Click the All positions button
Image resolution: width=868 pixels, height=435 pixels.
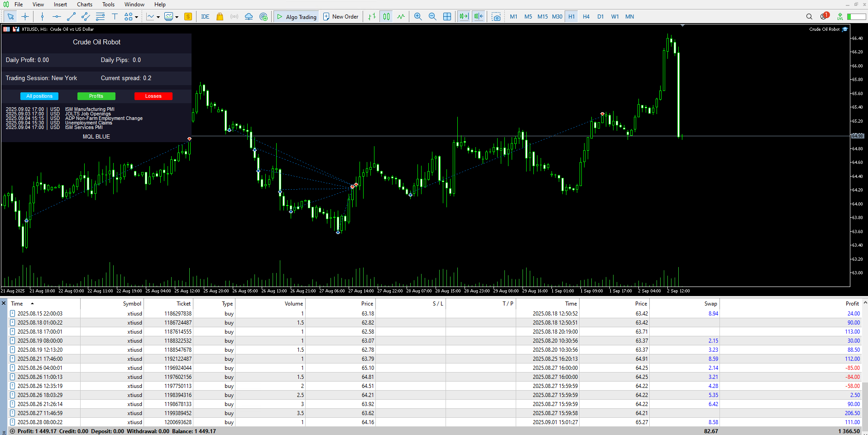tap(39, 96)
